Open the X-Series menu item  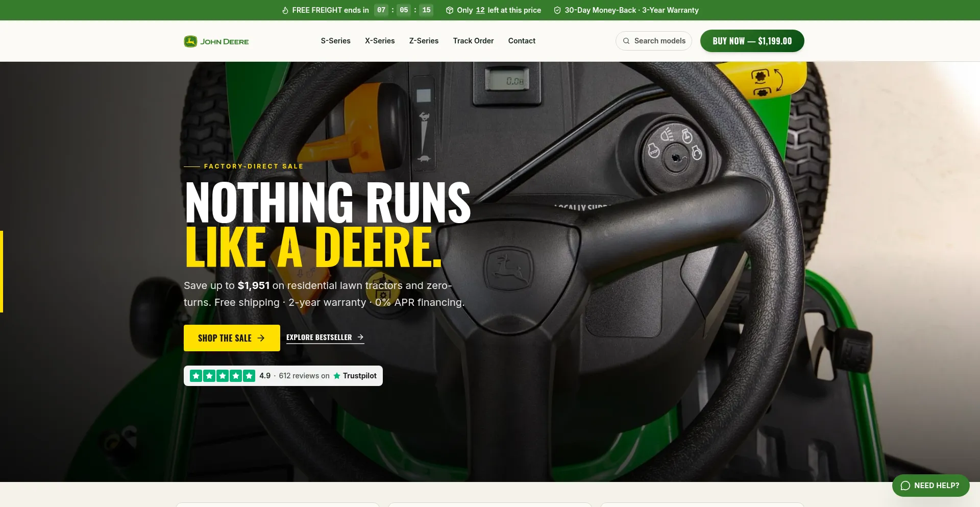(x=380, y=41)
